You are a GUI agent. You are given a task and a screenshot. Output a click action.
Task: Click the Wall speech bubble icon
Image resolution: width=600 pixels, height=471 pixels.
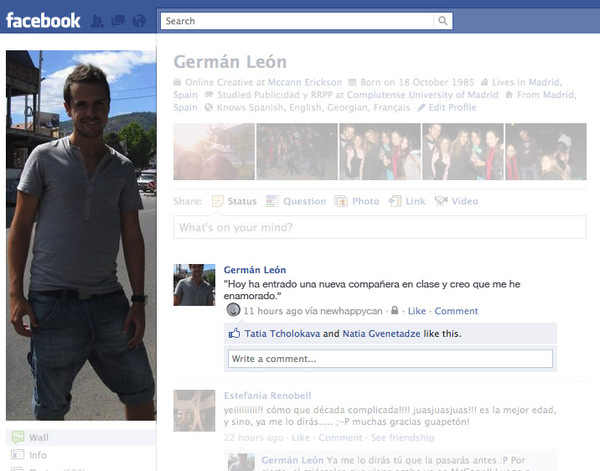[x=18, y=437]
